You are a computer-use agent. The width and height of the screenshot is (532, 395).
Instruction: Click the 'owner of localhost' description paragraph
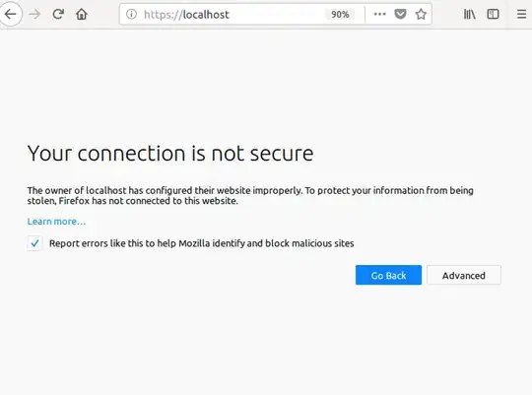tap(250, 195)
